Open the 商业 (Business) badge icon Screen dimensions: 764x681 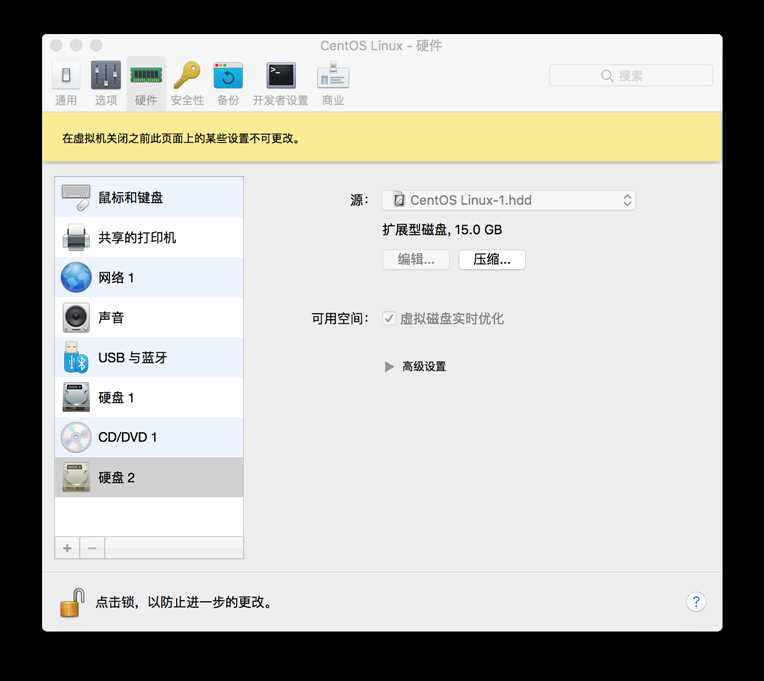pyautogui.click(x=333, y=76)
